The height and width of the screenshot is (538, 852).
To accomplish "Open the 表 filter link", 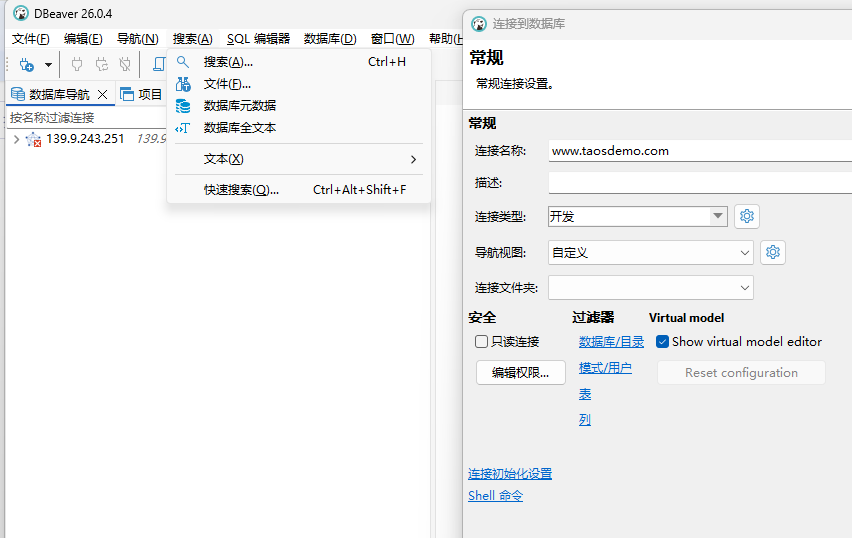I will coord(585,394).
